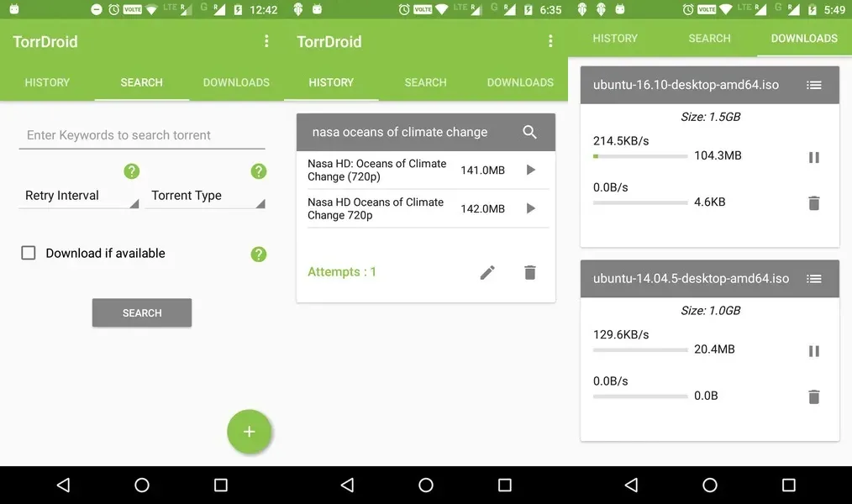
Task: Click nasa oceans of climate change header text
Action: [x=400, y=132]
